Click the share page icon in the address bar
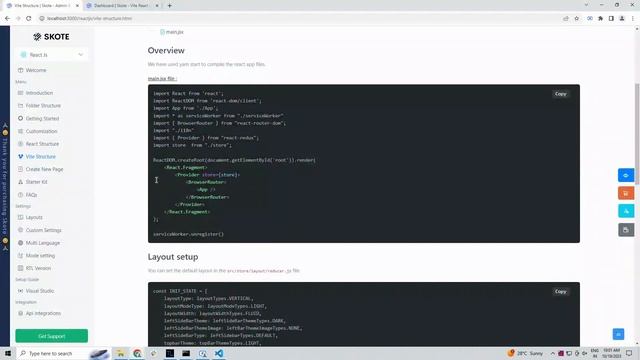This screenshot has width=640, height=360. 566,18
